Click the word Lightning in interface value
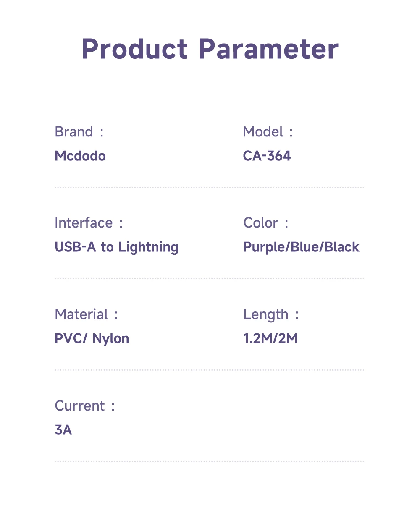Viewport: 420px width, 510px height. click(x=148, y=248)
